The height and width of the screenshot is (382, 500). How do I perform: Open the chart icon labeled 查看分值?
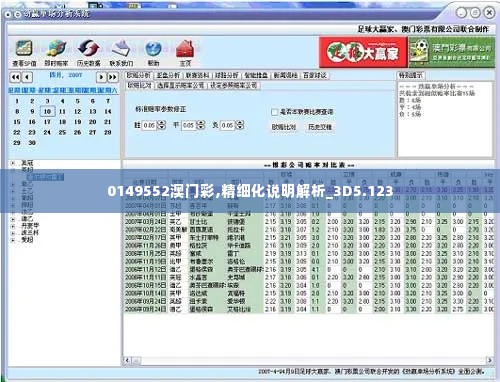[x=24, y=49]
